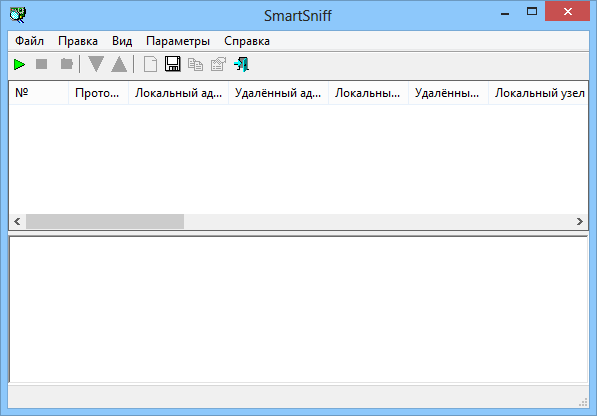Click the floppy disk save icon
The height and width of the screenshot is (416, 597).
coord(173,64)
